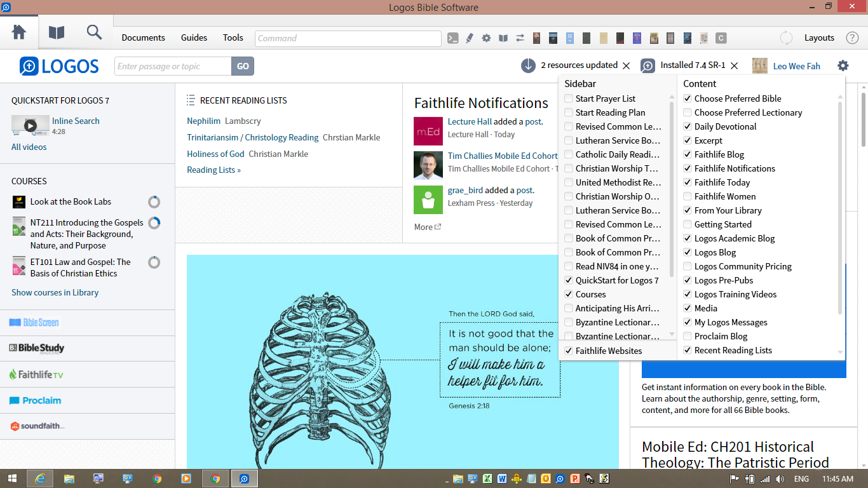Click the GO button
Image resolution: width=868 pixels, height=488 pixels.
tap(243, 66)
